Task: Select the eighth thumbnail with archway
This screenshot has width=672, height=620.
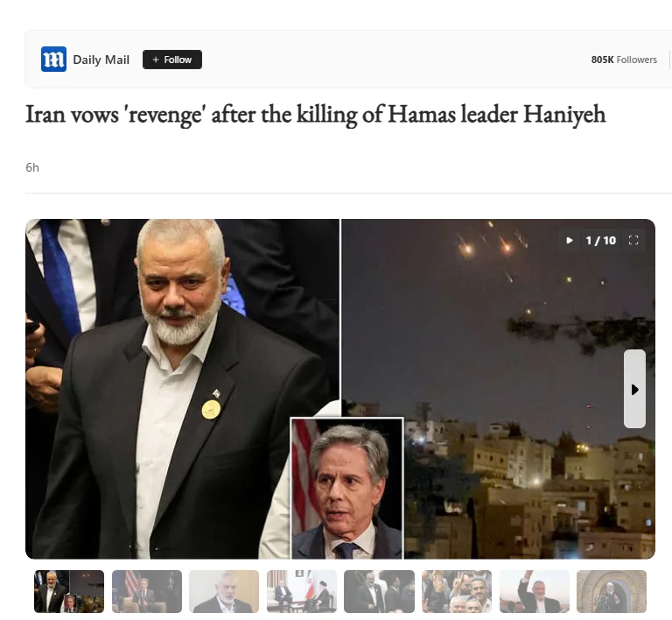Action: [x=612, y=591]
